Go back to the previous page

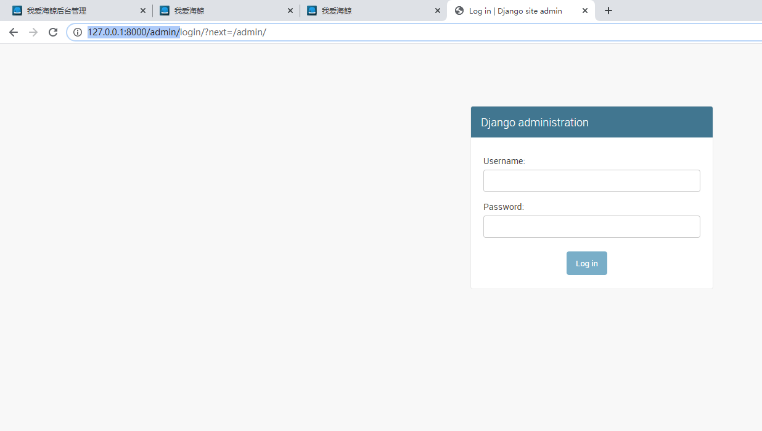click(14, 32)
